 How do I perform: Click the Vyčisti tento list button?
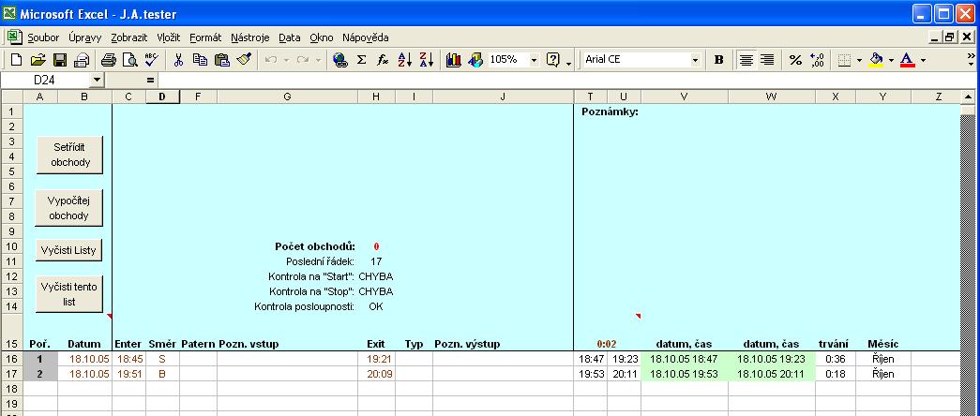pos(68,294)
